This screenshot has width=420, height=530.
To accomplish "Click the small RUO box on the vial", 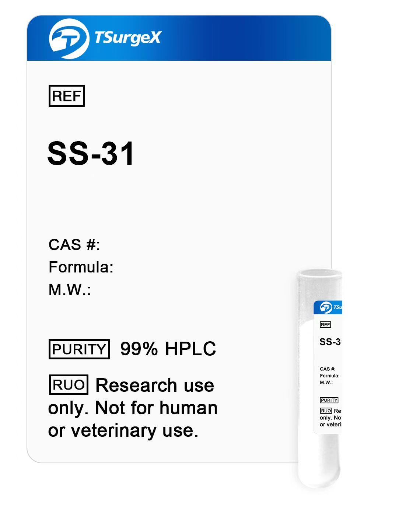I will (x=326, y=411).
